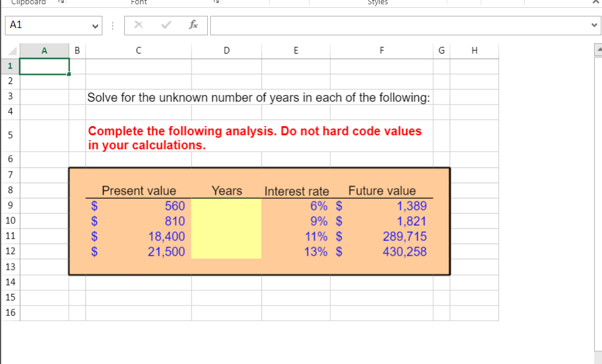Open the Name Box dropdown
Viewport: 602px width, 364px height.
[x=94, y=25]
